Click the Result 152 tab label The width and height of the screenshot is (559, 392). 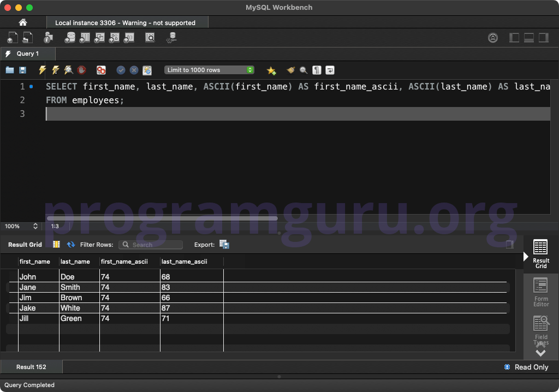[31, 367]
